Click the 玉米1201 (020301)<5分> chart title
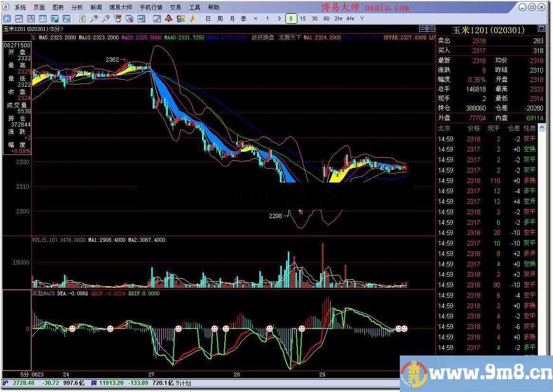Viewport: 553px width, 392px height. pos(33,29)
